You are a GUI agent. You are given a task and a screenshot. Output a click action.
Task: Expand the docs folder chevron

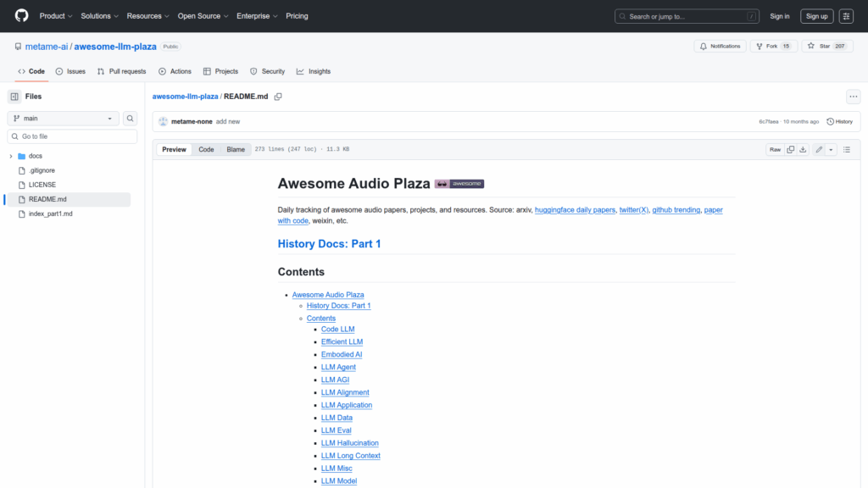point(11,156)
